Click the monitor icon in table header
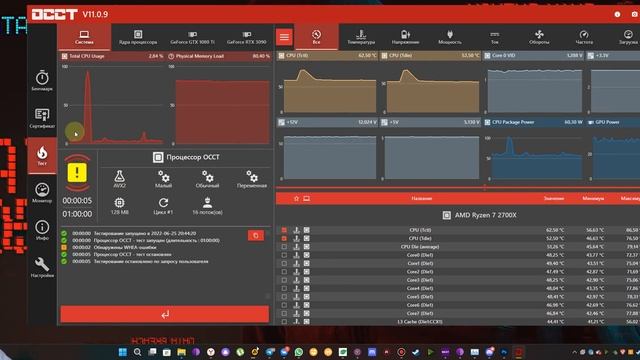Screen dimensions: 640x360 (x=307, y=198)
